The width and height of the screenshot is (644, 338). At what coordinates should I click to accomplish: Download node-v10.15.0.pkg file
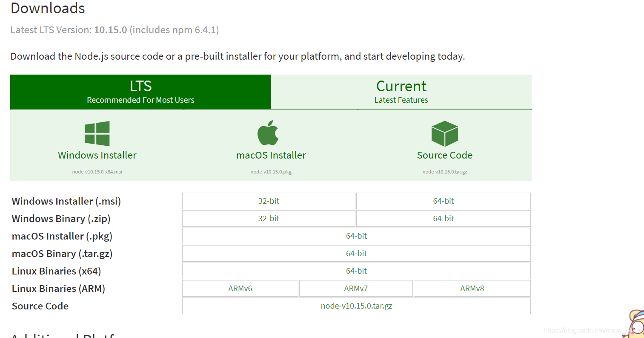pyautogui.click(x=271, y=172)
